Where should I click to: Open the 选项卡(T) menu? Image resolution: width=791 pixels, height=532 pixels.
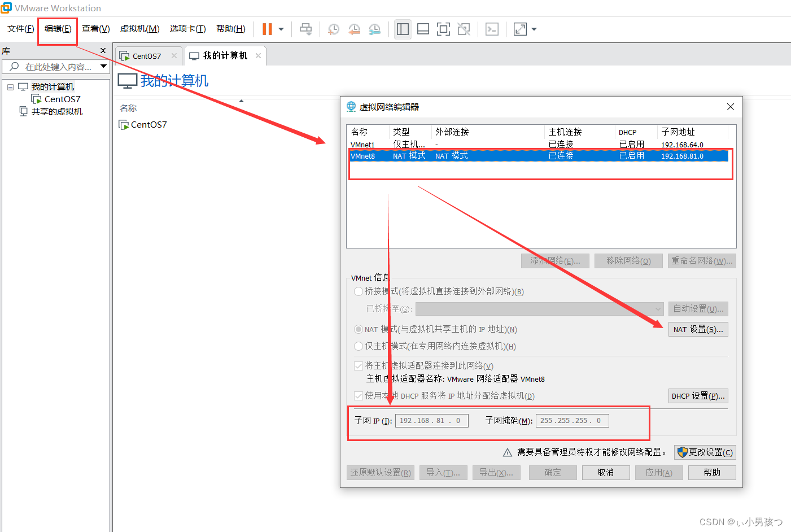[x=187, y=29]
